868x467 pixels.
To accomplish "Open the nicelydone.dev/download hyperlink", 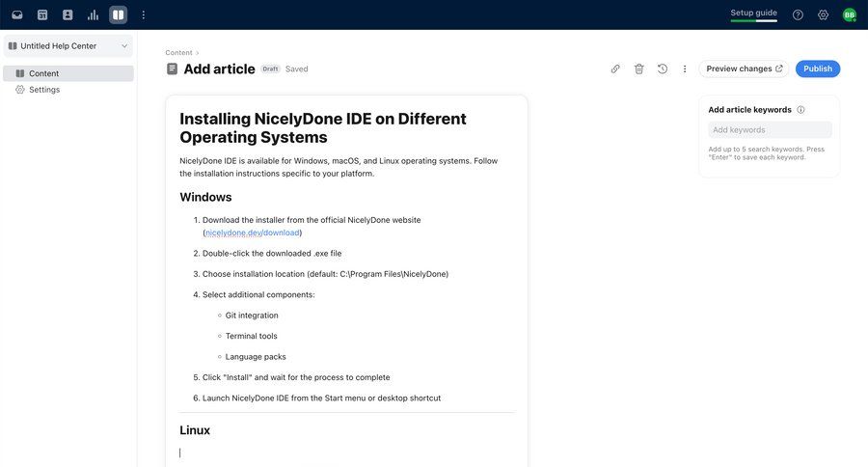I will (253, 233).
